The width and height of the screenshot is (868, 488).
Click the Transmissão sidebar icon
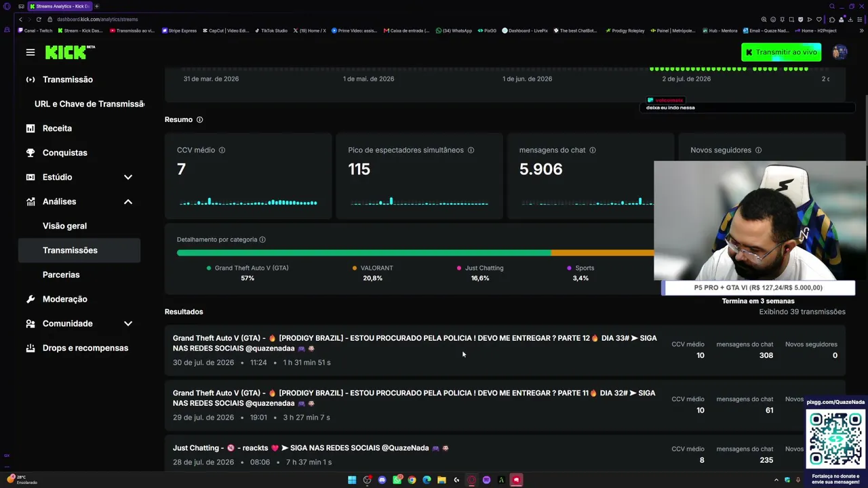coord(31,79)
